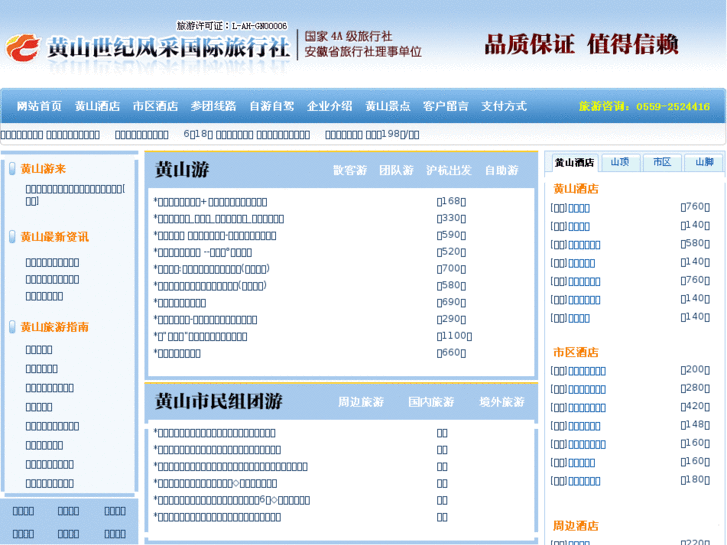Click the 旅游咨询 phone number 0559-2524416
The width and height of the screenshot is (727, 545).
(x=644, y=107)
